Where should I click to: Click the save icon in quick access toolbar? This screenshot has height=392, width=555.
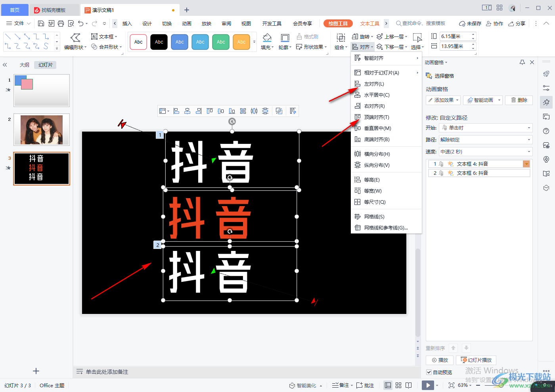coord(41,23)
